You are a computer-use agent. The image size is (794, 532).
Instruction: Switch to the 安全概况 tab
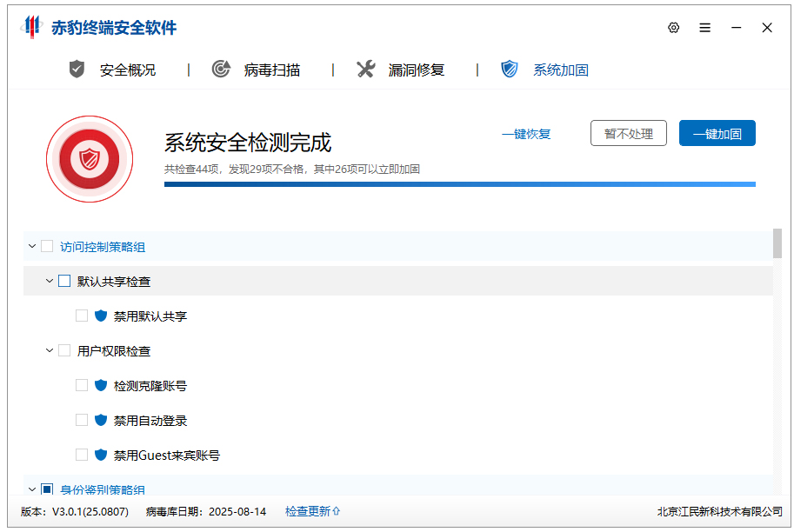click(x=128, y=70)
